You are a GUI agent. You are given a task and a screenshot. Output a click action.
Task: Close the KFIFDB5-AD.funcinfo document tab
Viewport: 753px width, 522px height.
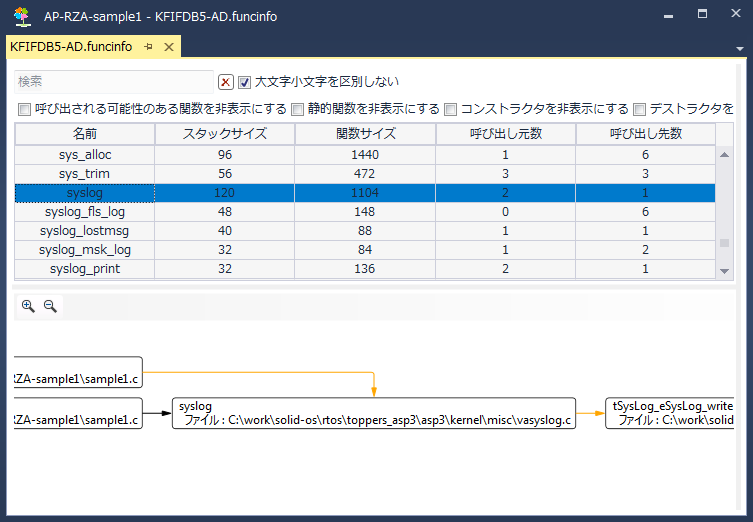pos(169,47)
